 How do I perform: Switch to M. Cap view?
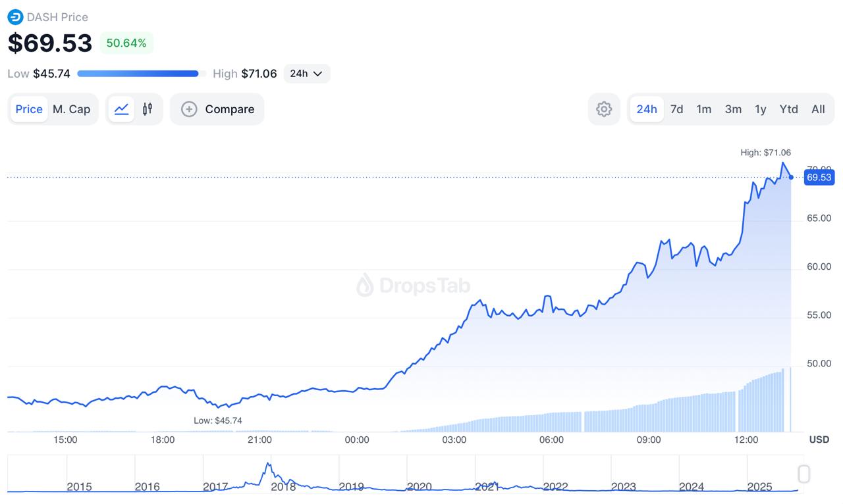[x=71, y=109]
